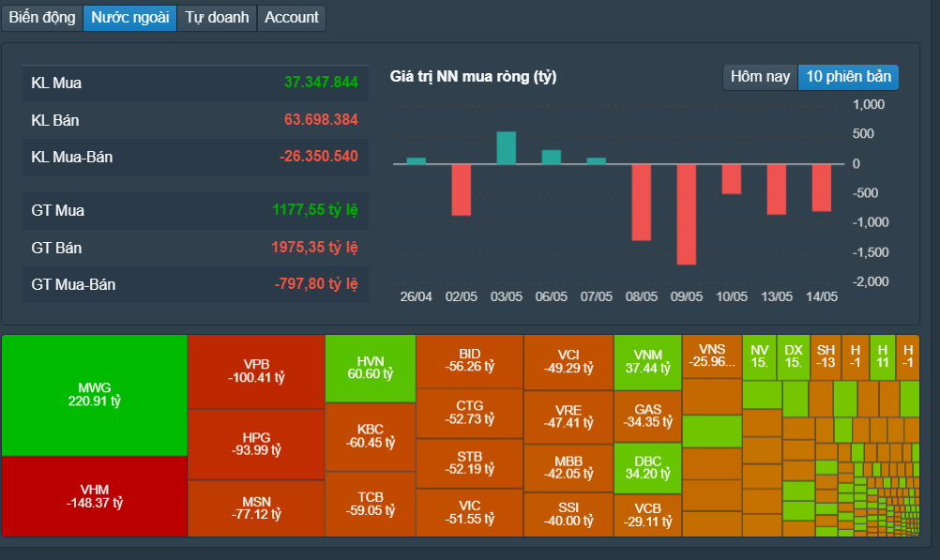Open the Tự doanh tab
Image resolution: width=940 pixels, height=560 pixels.
[217, 18]
